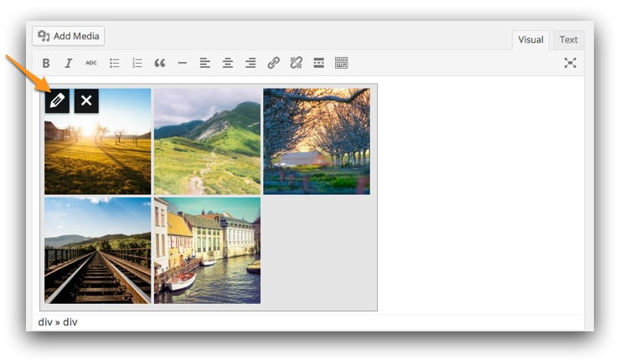Click the Add Media button
Screen dimensions: 619x364
click(x=69, y=36)
